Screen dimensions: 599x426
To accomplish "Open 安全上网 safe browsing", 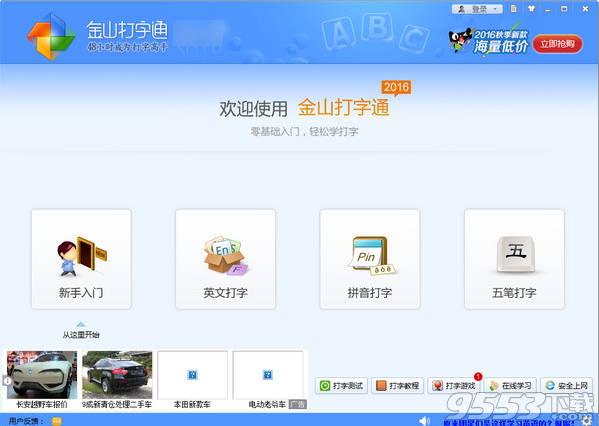I will click(x=567, y=386).
